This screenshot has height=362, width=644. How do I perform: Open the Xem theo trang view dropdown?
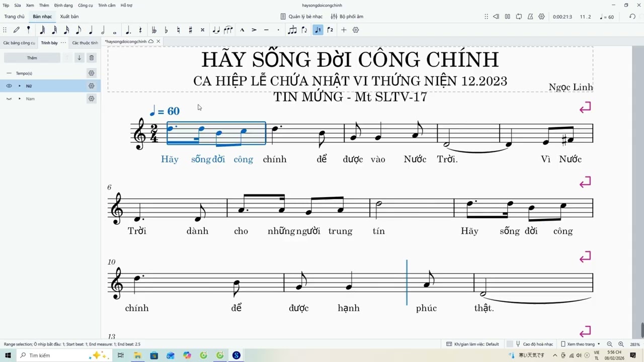point(581,344)
